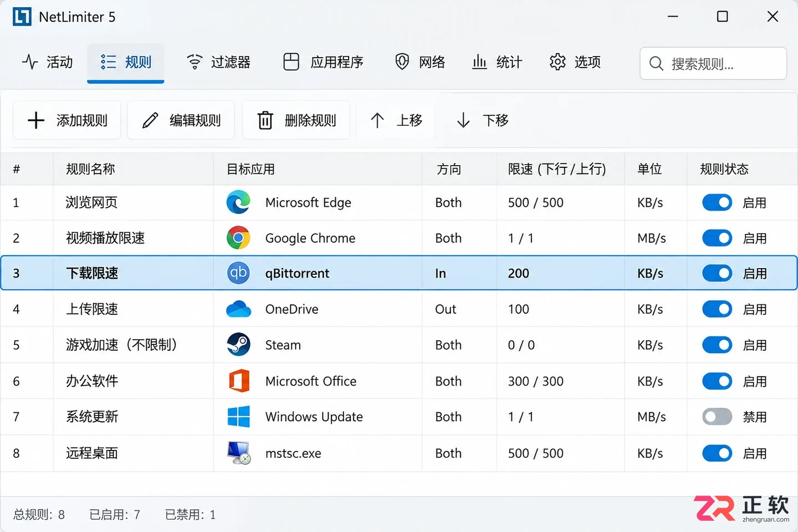
Task: Click in the 搜索规则 search field
Action: [713, 64]
